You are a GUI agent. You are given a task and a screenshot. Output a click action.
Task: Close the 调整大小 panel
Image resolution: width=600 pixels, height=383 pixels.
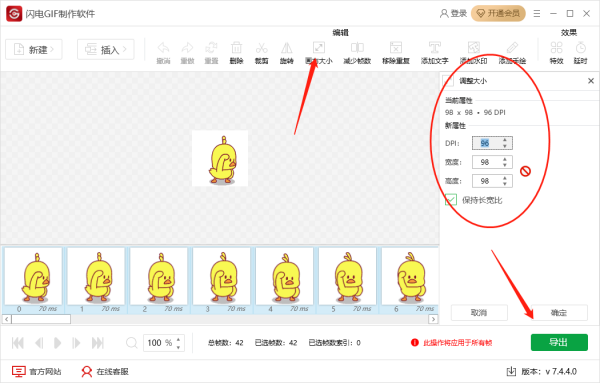pyautogui.click(x=591, y=81)
